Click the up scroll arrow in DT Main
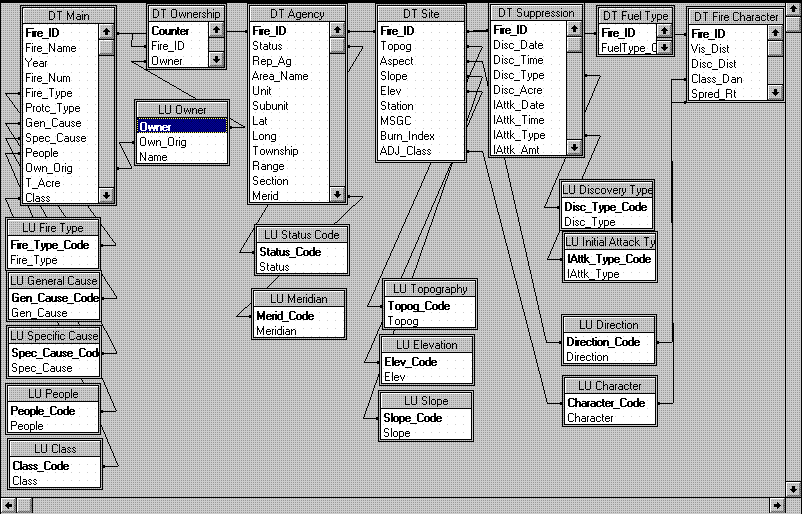The image size is (802, 514). tap(106, 32)
